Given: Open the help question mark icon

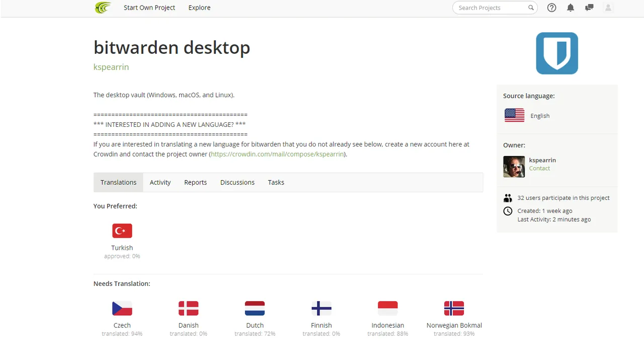Looking at the screenshot, I should click(x=552, y=8).
